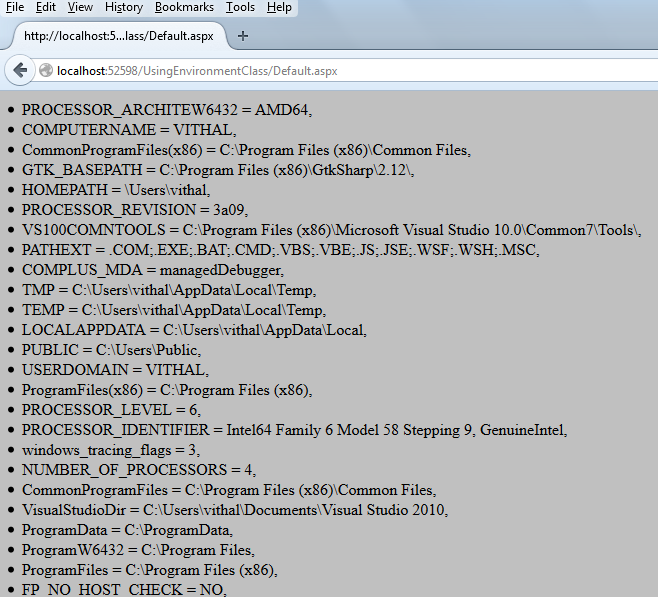Image resolution: width=658 pixels, height=597 pixels.
Task: Click the ProgramFiles(x86) entry
Action: pyautogui.click(x=167, y=390)
